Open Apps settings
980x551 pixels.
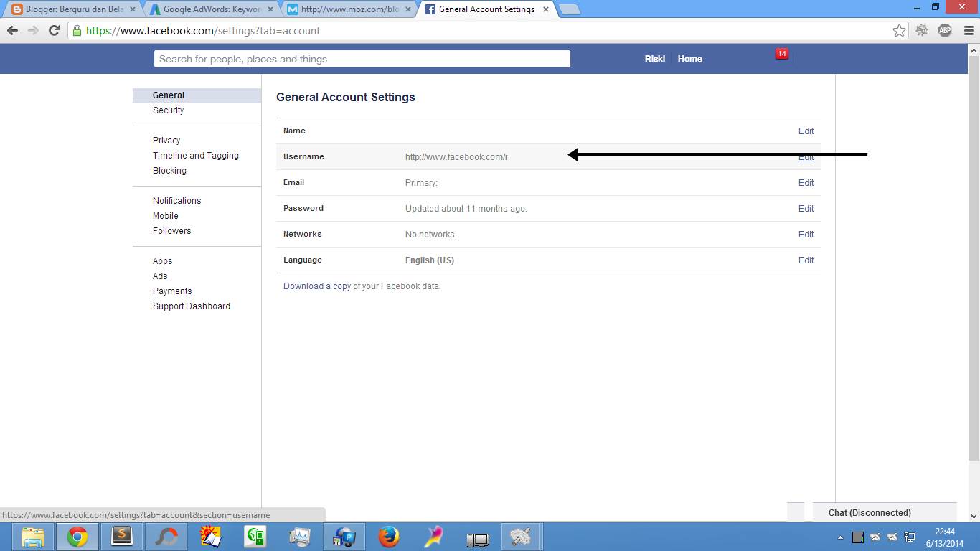click(162, 261)
